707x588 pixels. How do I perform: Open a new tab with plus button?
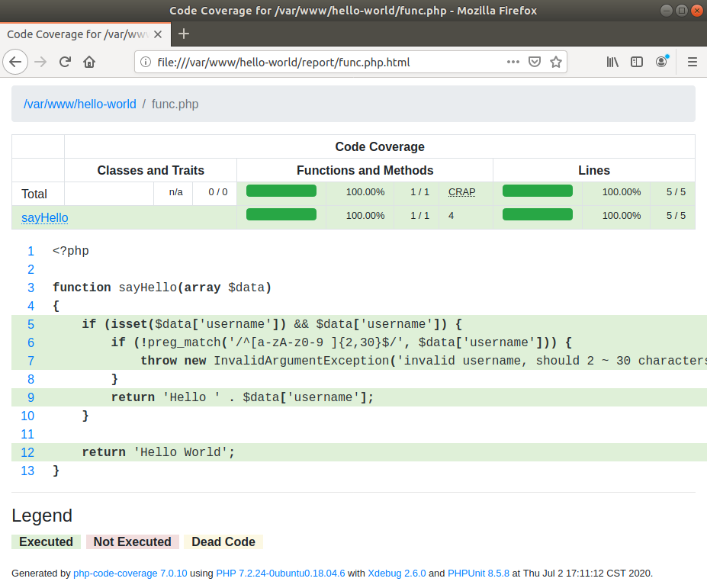coord(184,34)
